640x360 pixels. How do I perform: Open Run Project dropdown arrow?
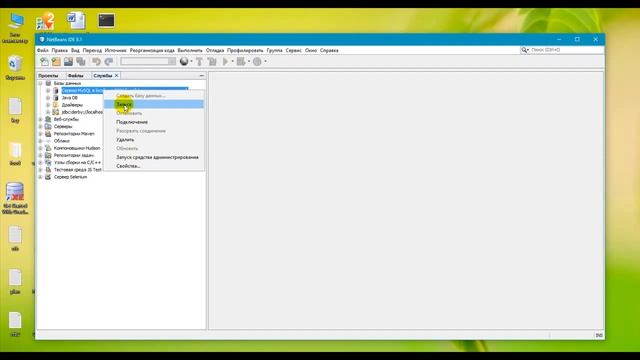click(x=233, y=62)
